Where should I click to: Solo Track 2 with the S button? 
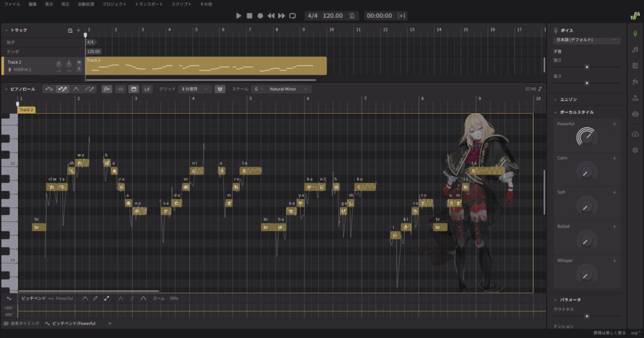[79, 69]
